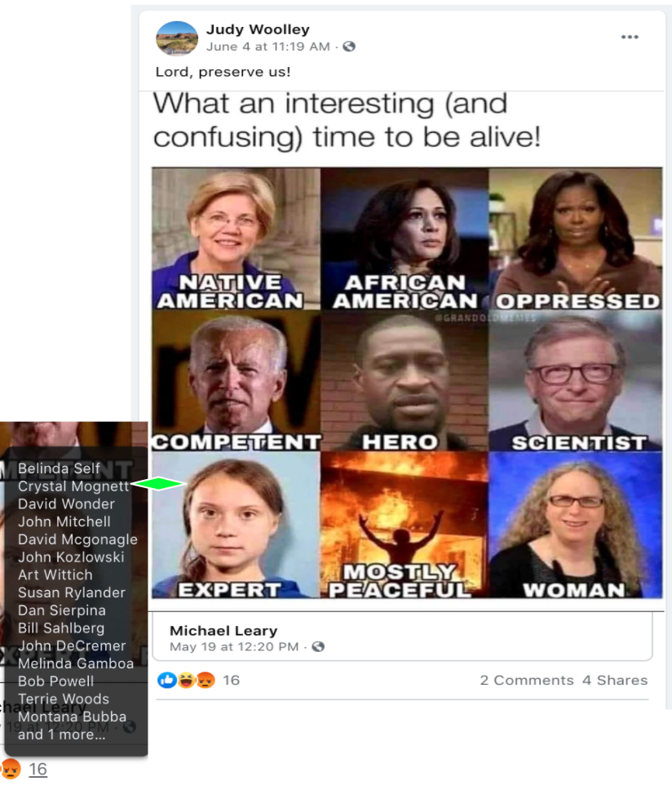Click the globe icon beside May 19 timestamp
This screenshot has height=790, width=672.
click(318, 646)
